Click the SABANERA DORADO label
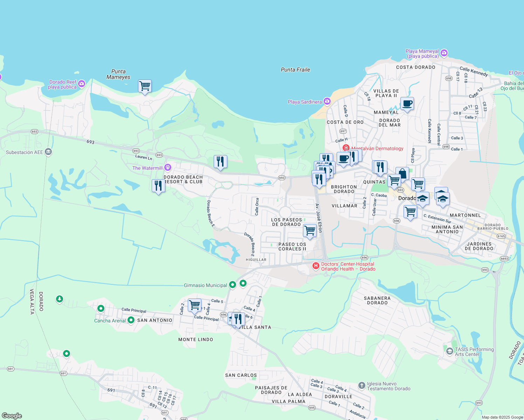524x420 pixels. (377, 300)
